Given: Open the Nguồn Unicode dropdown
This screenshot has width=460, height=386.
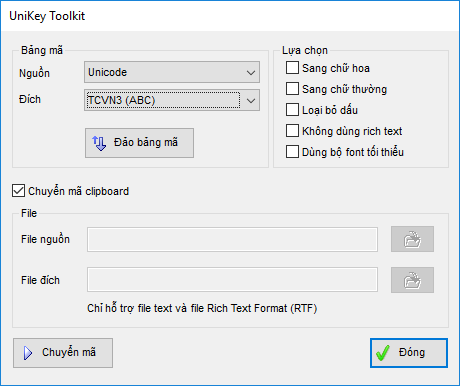Looking at the screenshot, I should tap(172, 72).
